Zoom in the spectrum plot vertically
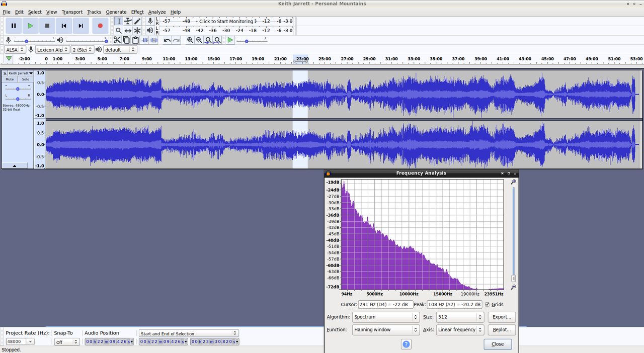Screen dimensions: 644x353 point(513,182)
